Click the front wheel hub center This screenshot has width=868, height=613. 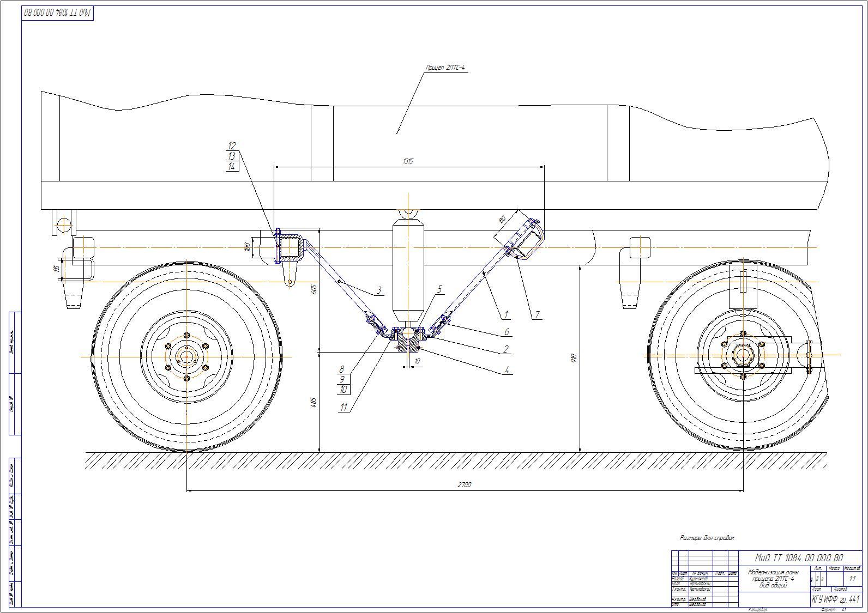click(x=186, y=357)
